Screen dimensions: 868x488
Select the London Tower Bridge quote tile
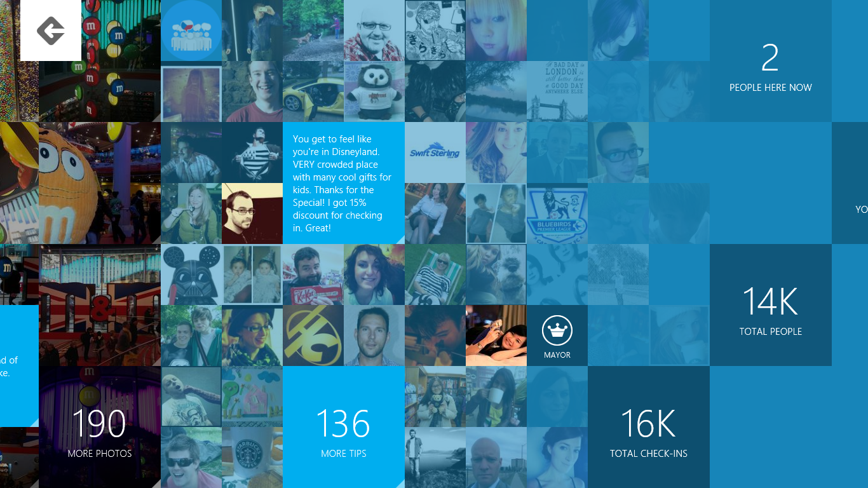[557, 91]
